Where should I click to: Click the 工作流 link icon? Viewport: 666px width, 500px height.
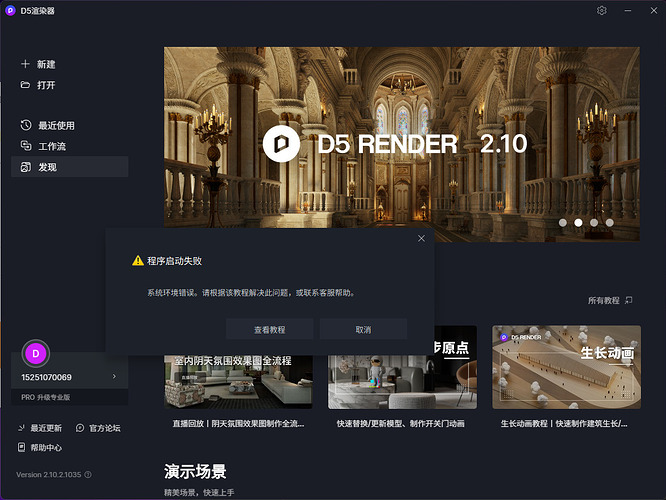(26, 146)
